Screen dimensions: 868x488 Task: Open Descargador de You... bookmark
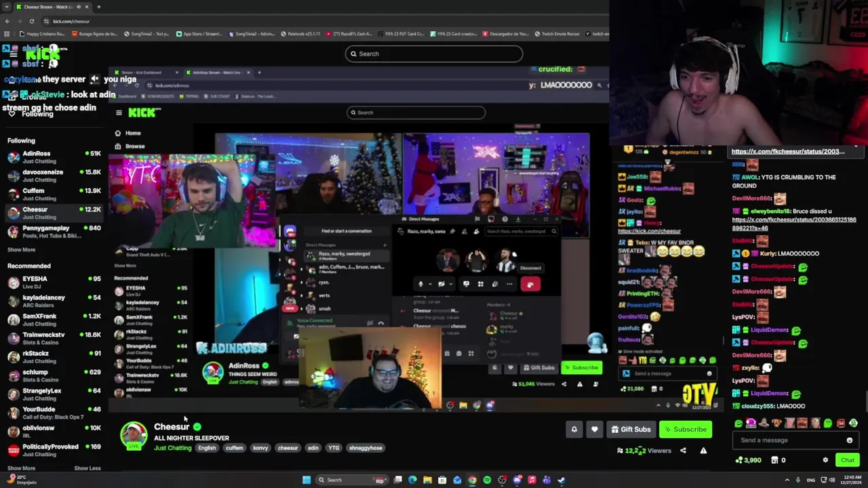[505, 34]
